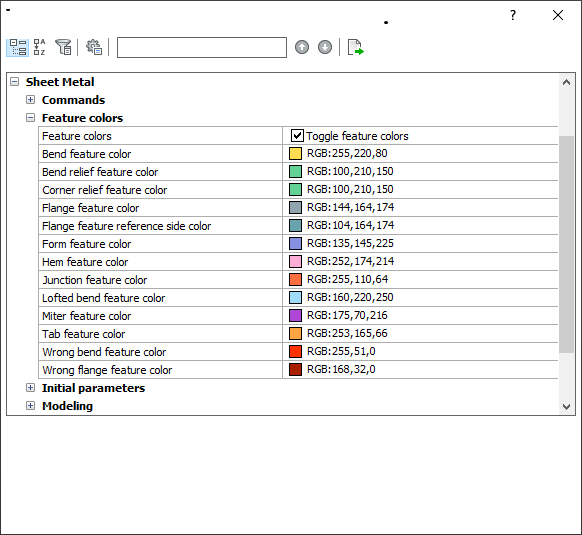Select the Junction feature color row
Viewport: 582px width, 535px height.
[x=298, y=280]
